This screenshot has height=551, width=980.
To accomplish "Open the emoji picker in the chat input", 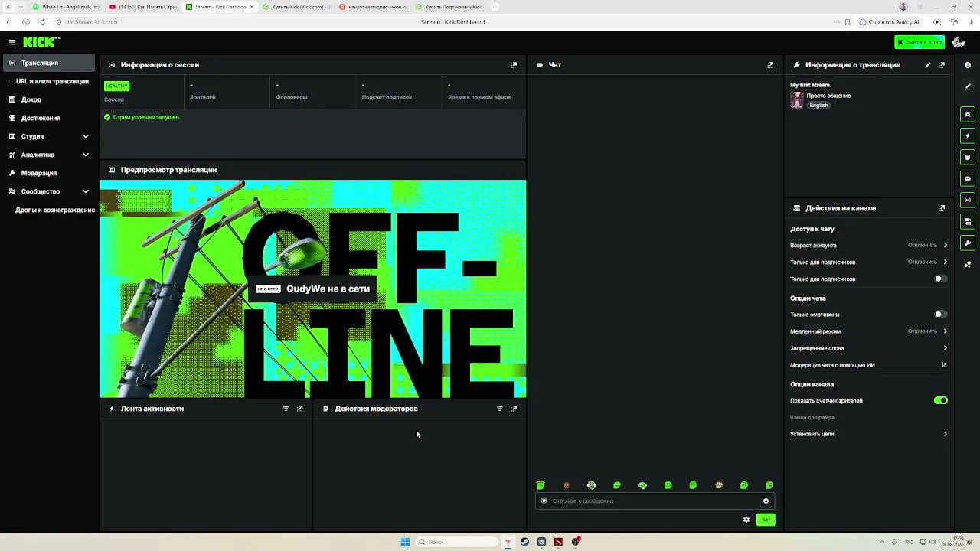I will coord(766,501).
